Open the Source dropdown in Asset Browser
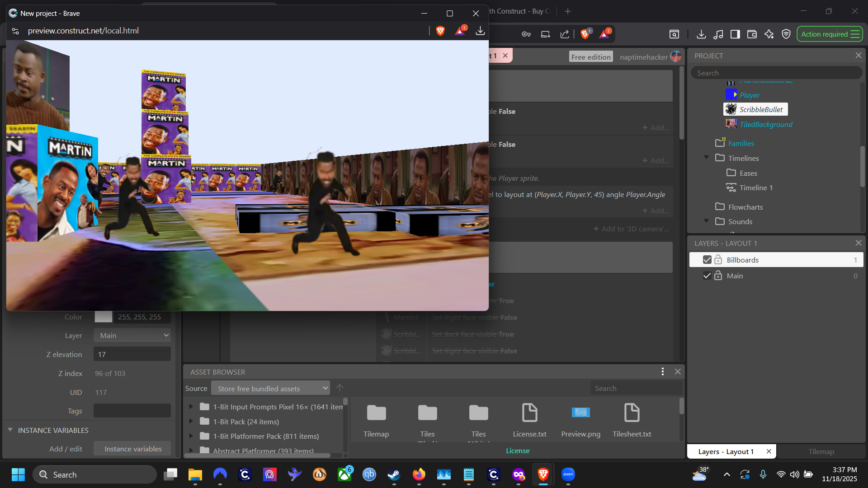Screen dimensions: 868x488 [270, 389]
